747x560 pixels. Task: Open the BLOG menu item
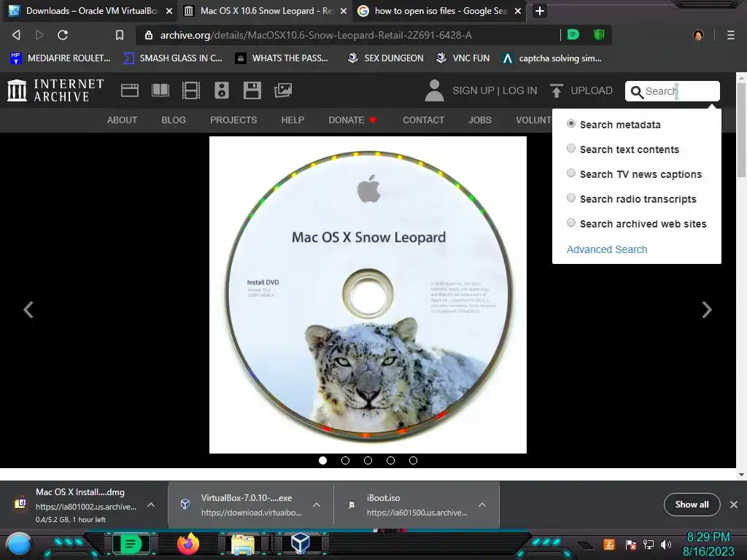click(x=174, y=120)
